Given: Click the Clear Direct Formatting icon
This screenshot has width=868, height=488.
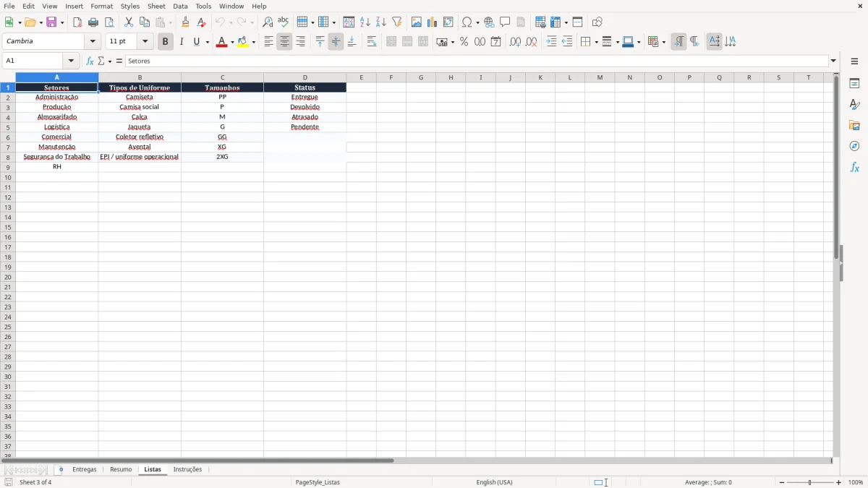Looking at the screenshot, I should [202, 22].
